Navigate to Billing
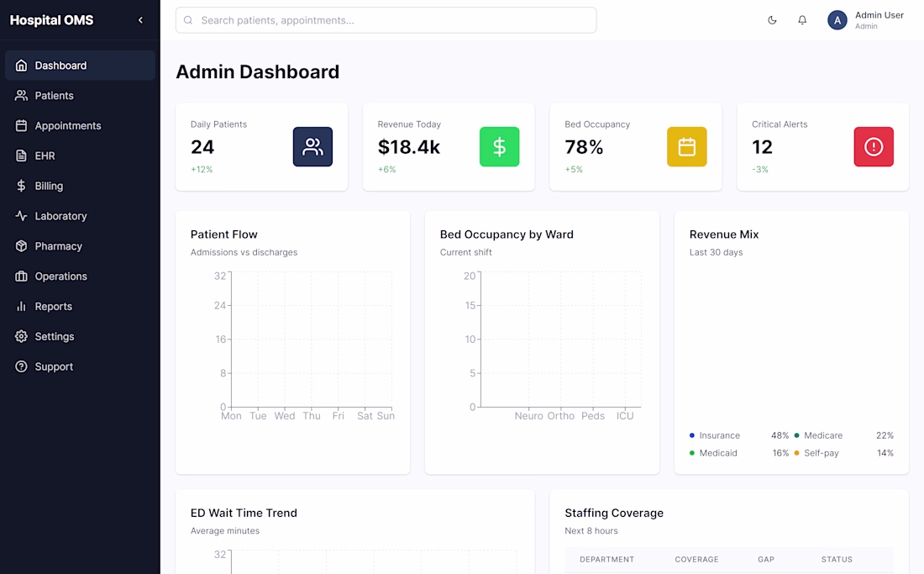The height and width of the screenshot is (574, 924). pos(80,186)
